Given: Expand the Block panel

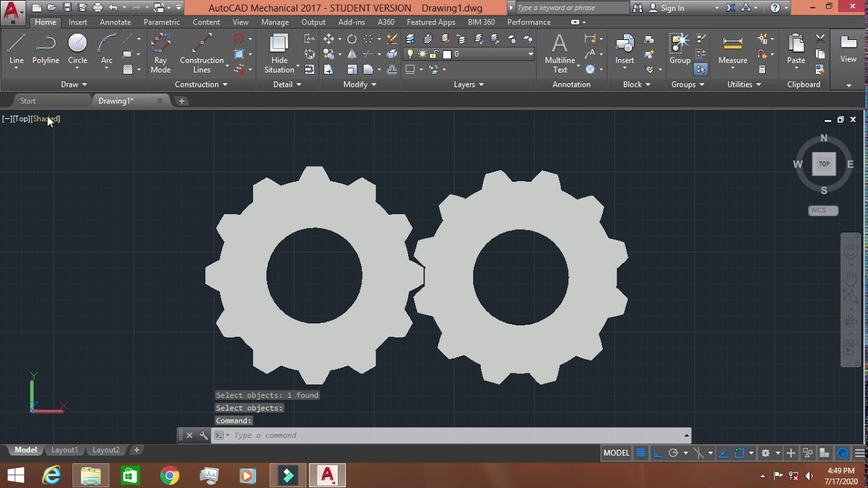Looking at the screenshot, I should (637, 85).
